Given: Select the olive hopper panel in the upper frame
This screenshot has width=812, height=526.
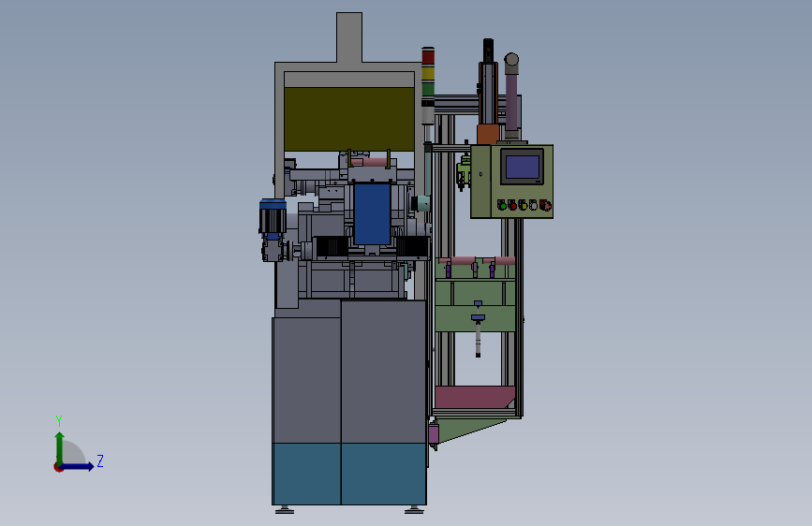Looking at the screenshot, I should pos(349,119).
